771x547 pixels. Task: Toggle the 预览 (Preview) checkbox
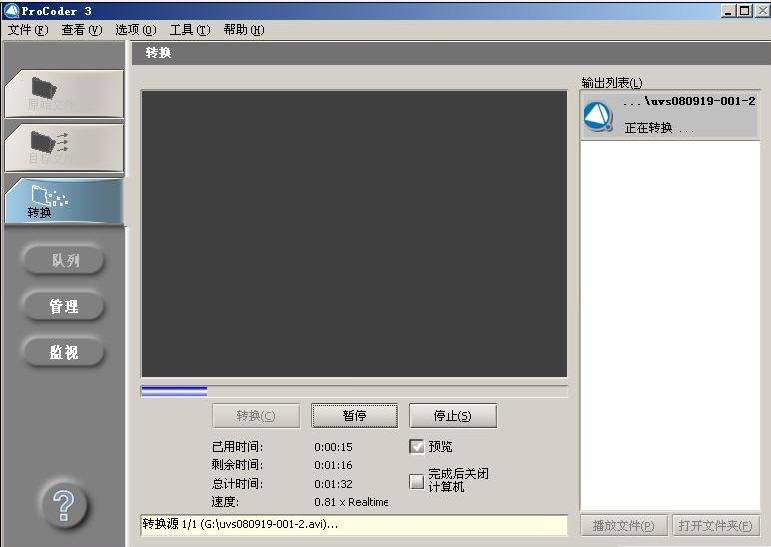click(416, 446)
